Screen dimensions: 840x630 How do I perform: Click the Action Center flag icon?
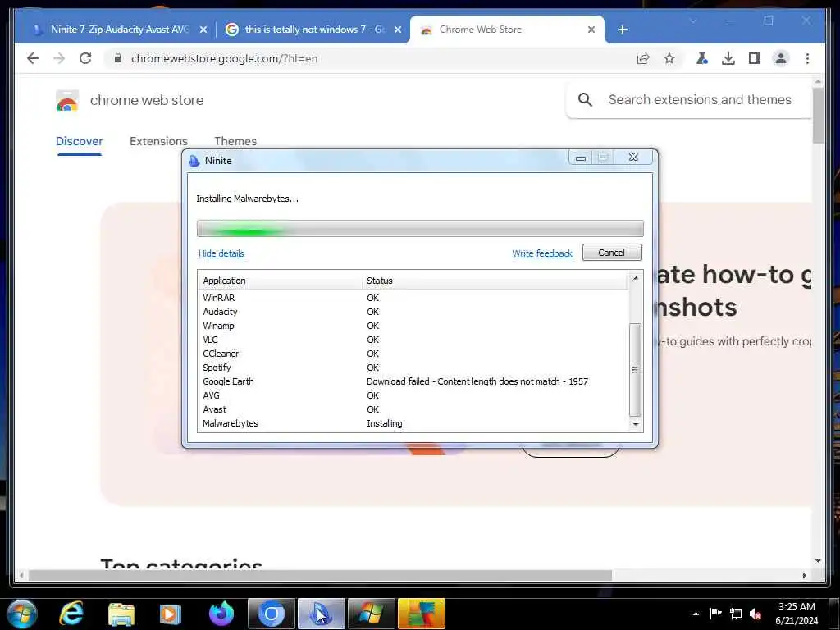point(715,614)
